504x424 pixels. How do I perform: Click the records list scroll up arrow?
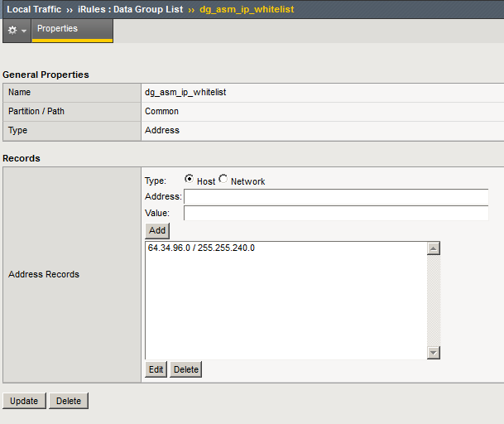click(x=434, y=248)
